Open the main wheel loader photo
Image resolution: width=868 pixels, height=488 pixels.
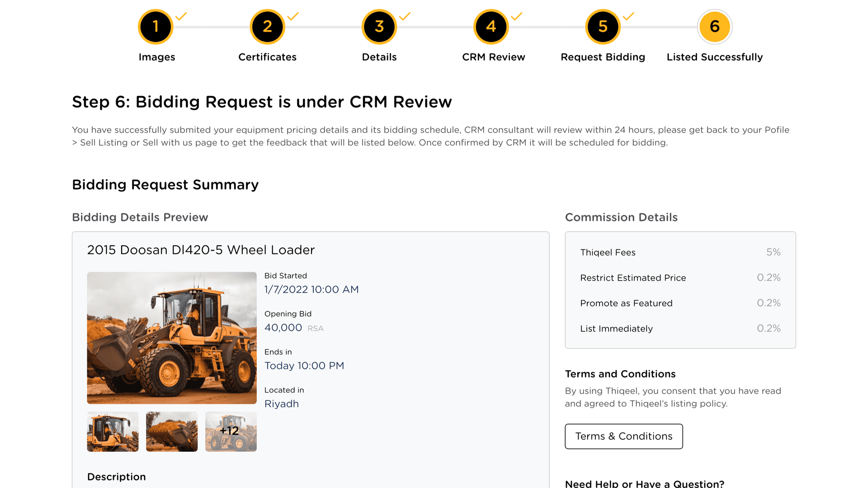coord(172,338)
